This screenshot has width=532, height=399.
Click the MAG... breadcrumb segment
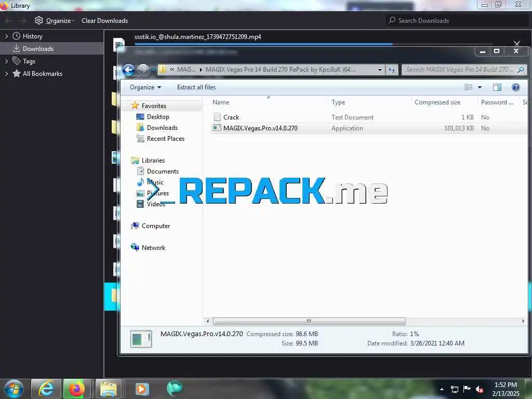pyautogui.click(x=187, y=70)
